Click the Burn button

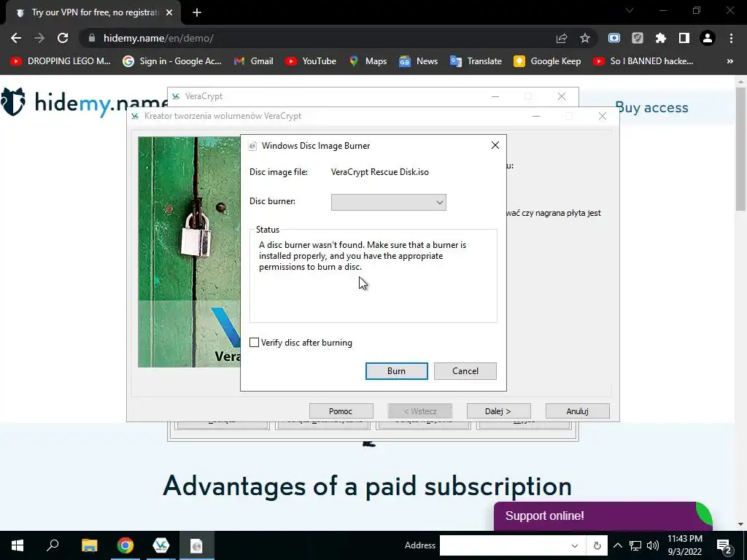[396, 371]
